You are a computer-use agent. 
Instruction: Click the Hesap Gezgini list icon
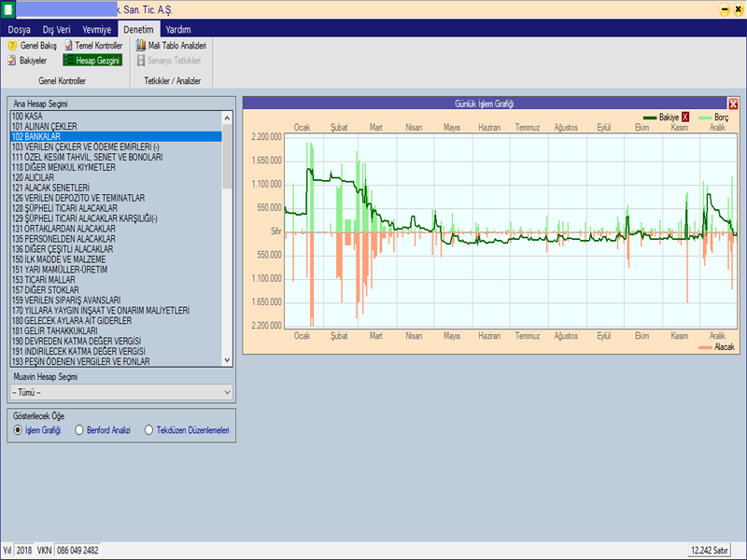[69, 61]
